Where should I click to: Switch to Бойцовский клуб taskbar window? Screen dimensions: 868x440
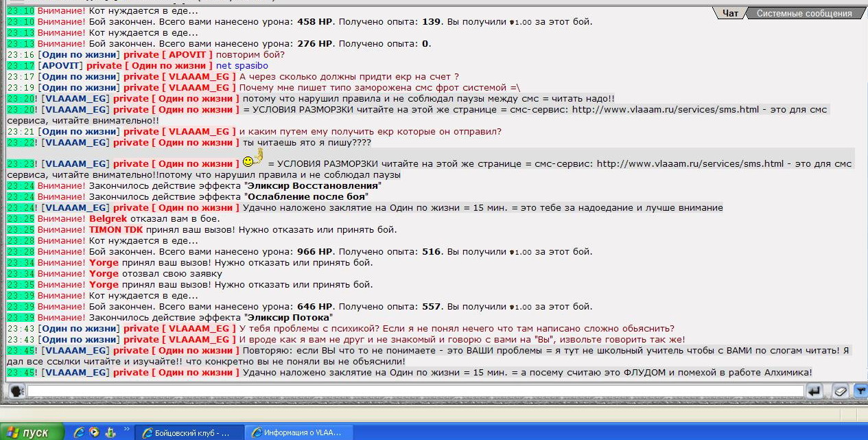point(190,432)
